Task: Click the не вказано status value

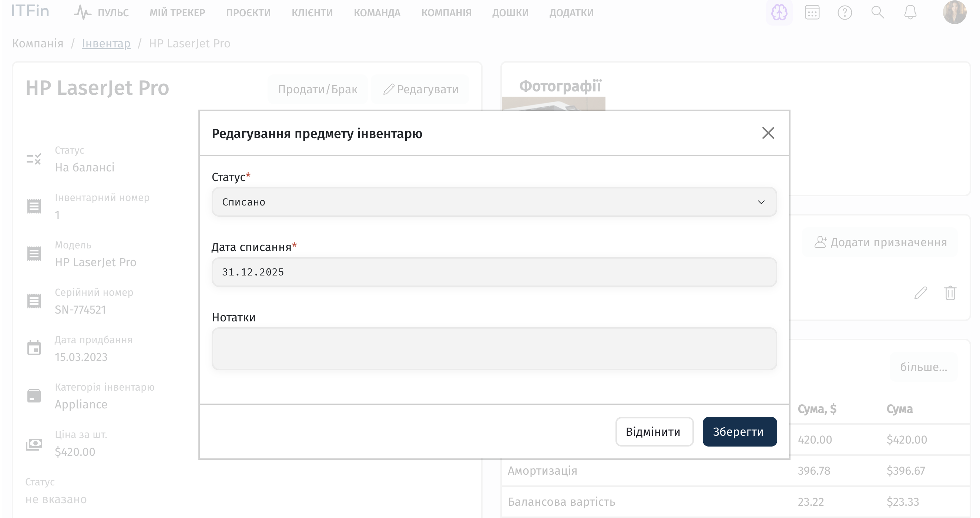Action: (x=56, y=499)
